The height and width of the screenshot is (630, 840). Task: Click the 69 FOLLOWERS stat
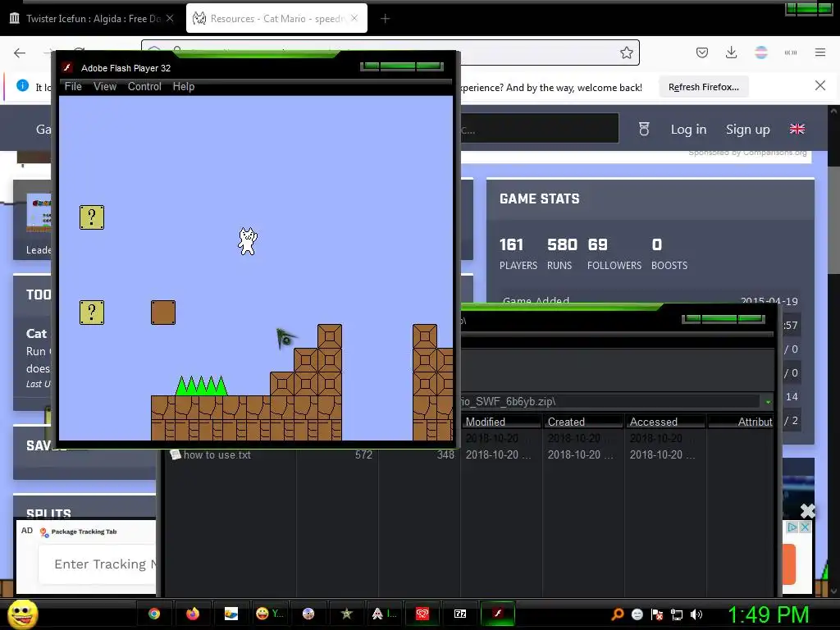pos(614,254)
